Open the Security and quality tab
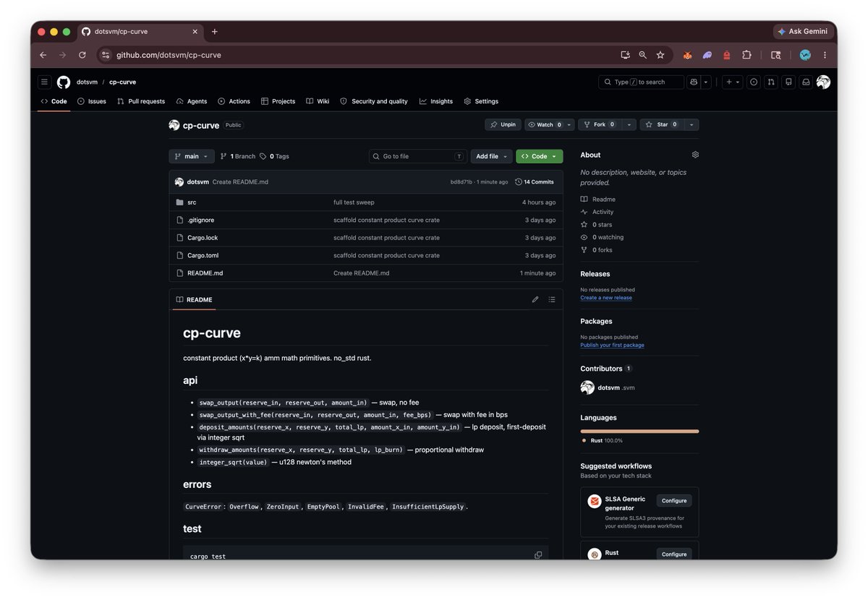Viewport: 868px width, 600px height. click(374, 101)
